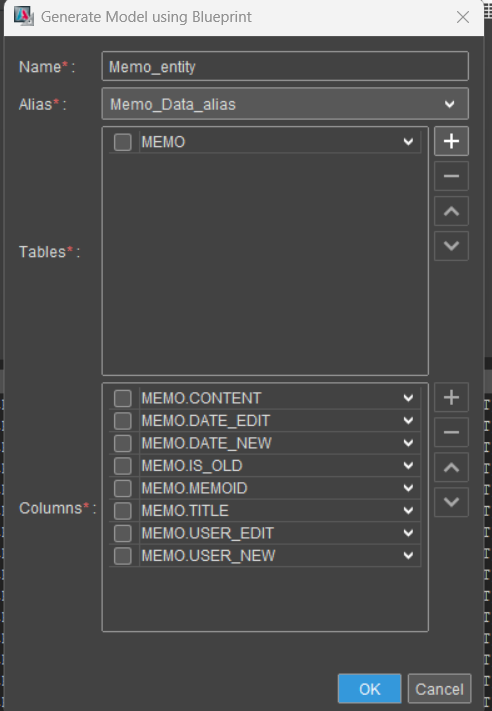Viewport: 492px width, 711px height.
Task: Open the MEMO.TITLE dropdown arrow
Action: coord(408,511)
